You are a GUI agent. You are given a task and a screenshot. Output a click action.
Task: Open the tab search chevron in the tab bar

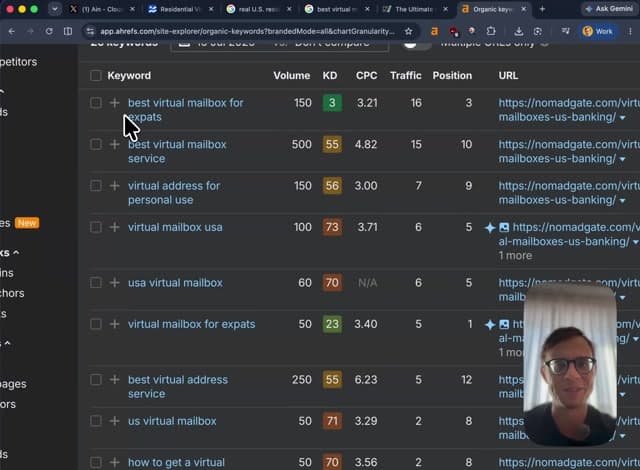pos(55,9)
